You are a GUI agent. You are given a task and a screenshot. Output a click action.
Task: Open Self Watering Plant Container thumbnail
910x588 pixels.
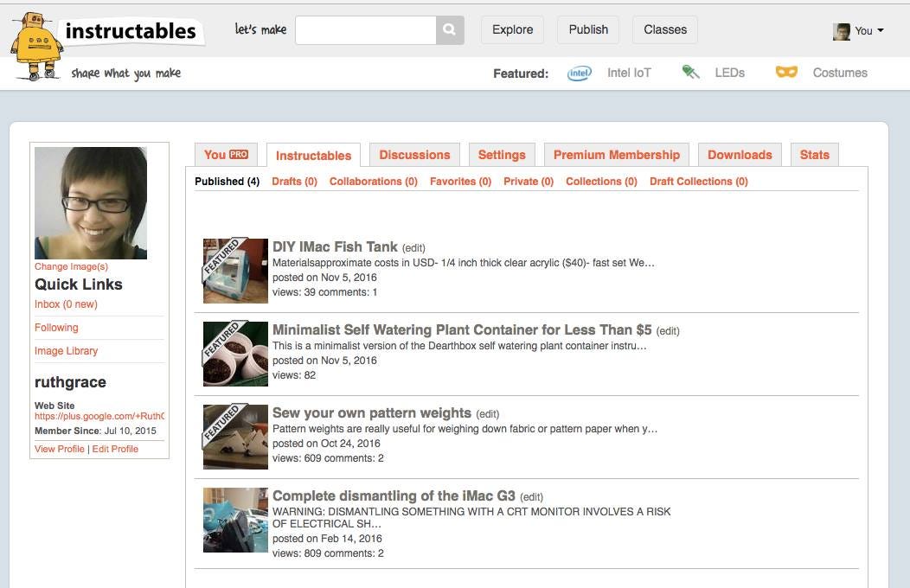(x=235, y=354)
